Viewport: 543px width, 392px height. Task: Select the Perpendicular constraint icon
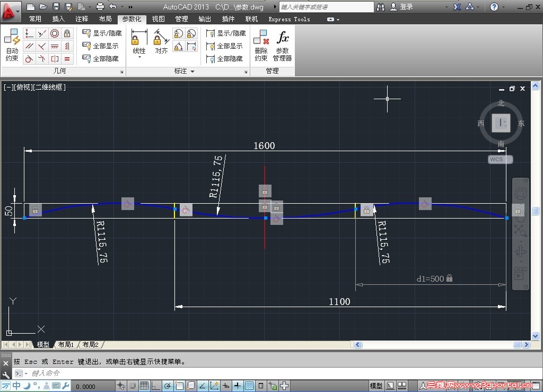42,46
